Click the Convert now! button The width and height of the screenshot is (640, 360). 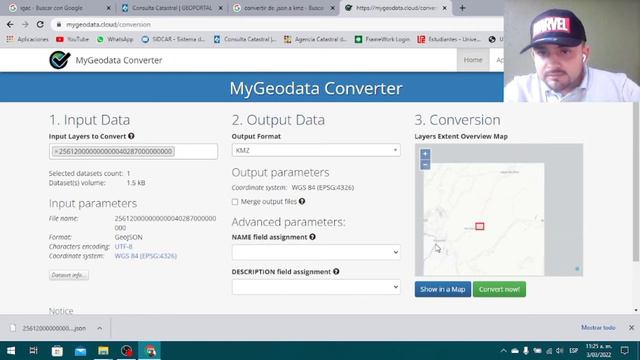[x=499, y=289]
